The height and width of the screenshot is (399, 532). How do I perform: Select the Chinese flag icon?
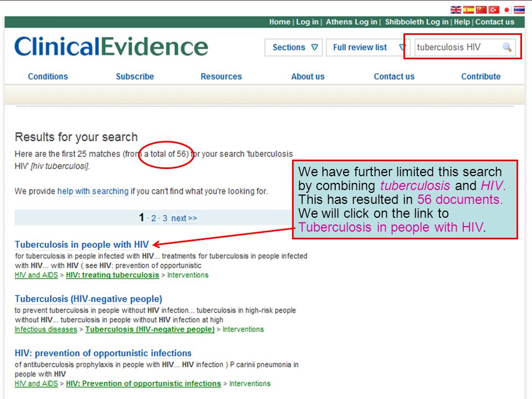481,10
